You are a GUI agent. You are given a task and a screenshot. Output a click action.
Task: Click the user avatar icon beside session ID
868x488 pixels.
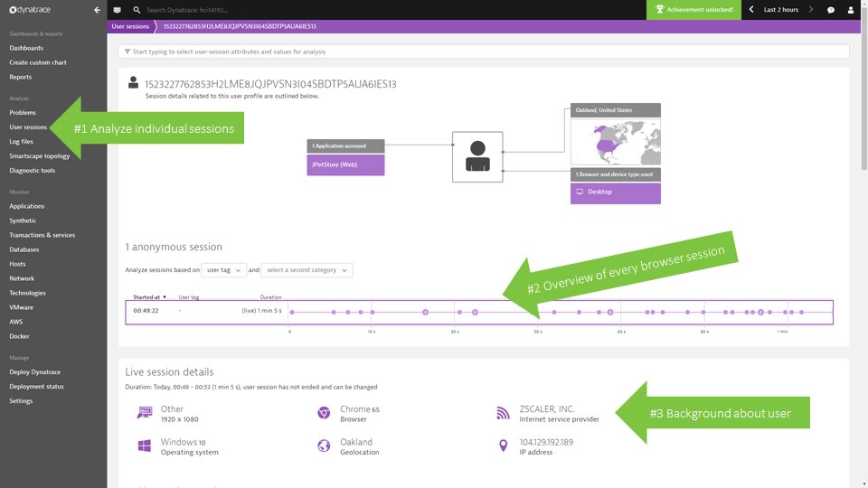tap(133, 82)
